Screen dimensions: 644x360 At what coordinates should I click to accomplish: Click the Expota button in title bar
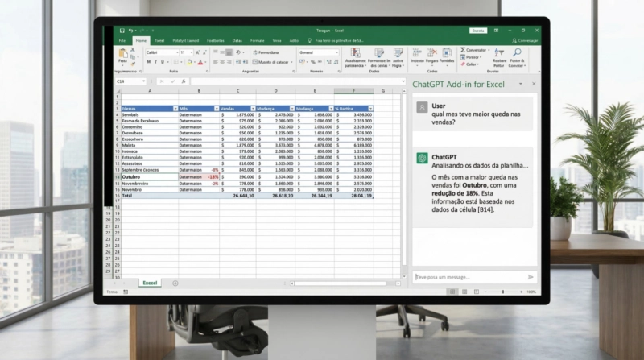(478, 31)
